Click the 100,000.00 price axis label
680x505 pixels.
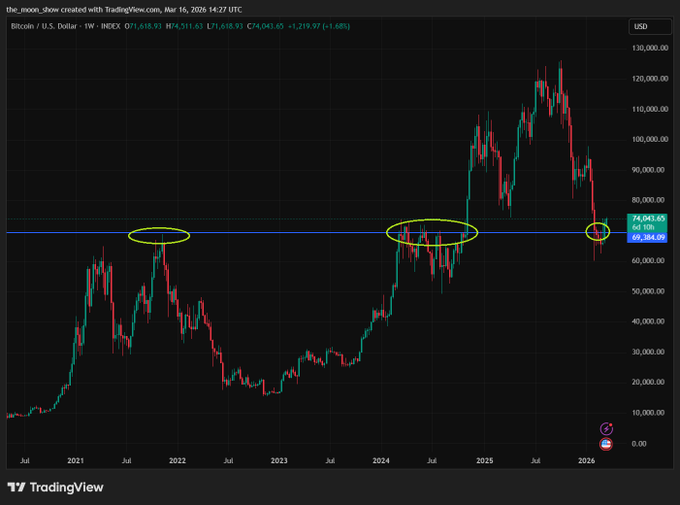[x=648, y=139]
